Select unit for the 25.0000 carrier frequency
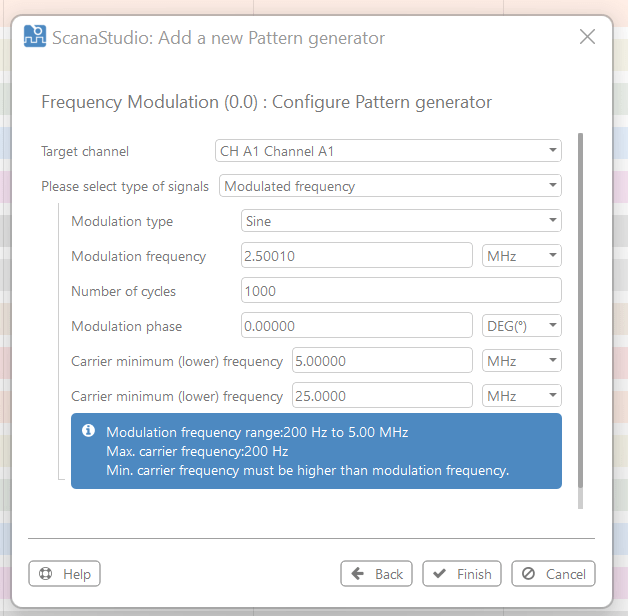 coord(521,396)
